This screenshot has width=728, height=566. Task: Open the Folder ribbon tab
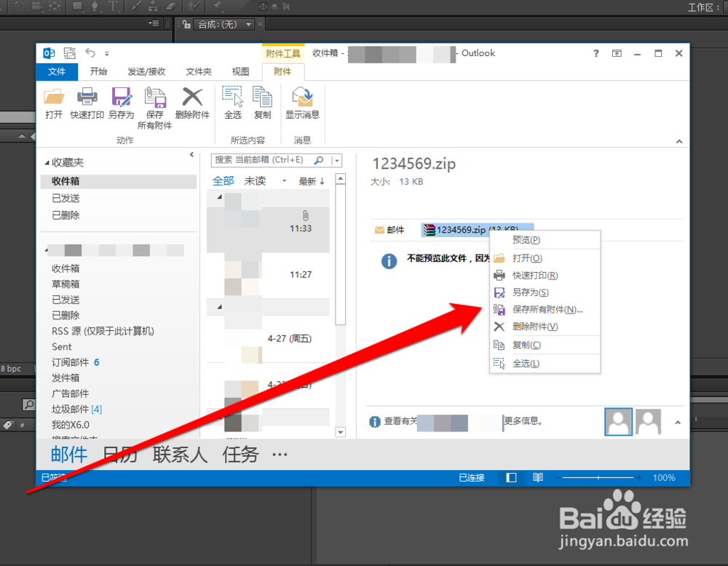pyautogui.click(x=199, y=71)
